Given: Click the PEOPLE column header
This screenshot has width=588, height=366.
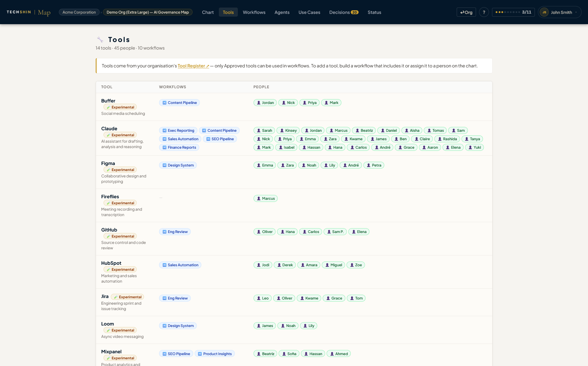Looking at the screenshot, I should [x=261, y=87].
